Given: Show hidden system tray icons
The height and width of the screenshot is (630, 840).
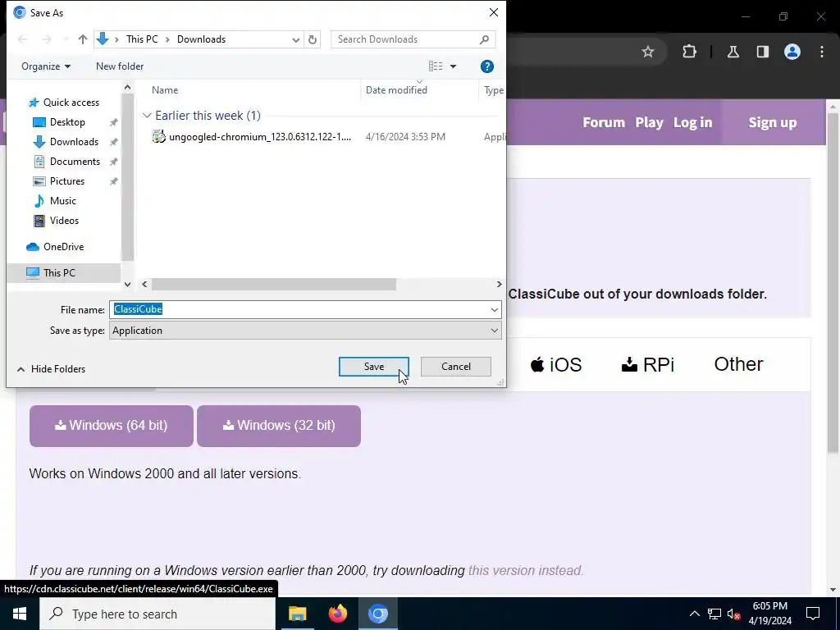Looking at the screenshot, I should tap(694, 614).
